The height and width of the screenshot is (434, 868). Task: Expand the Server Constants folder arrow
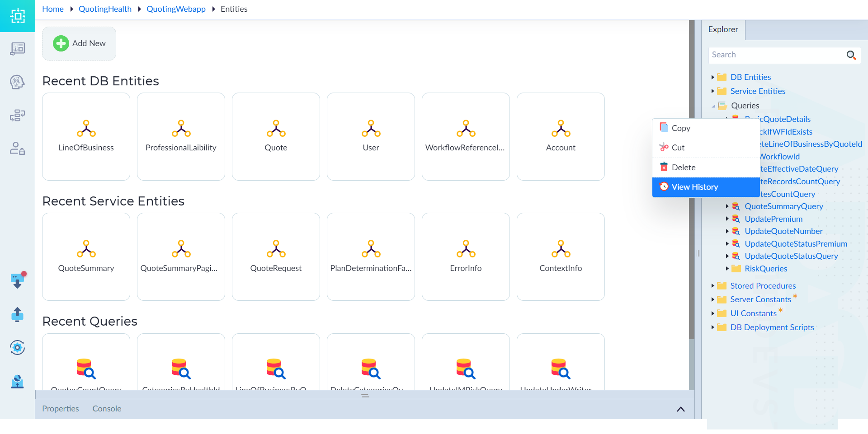point(712,299)
